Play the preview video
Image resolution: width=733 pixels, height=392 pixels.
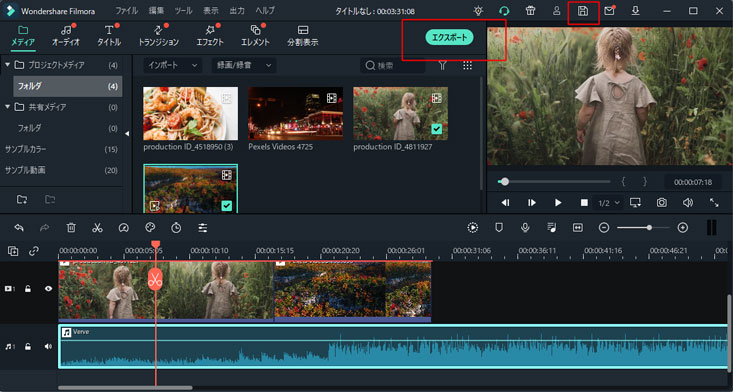[x=558, y=202]
